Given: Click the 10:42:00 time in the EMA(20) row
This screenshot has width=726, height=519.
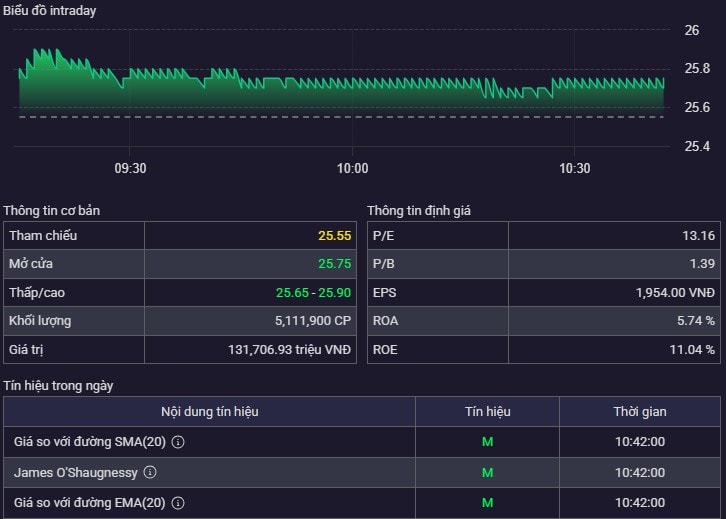Looking at the screenshot, I should pos(640,503).
